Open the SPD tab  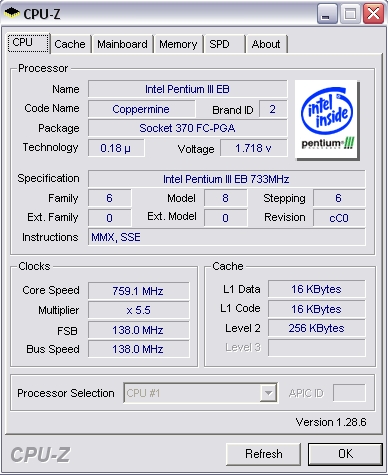point(224,44)
